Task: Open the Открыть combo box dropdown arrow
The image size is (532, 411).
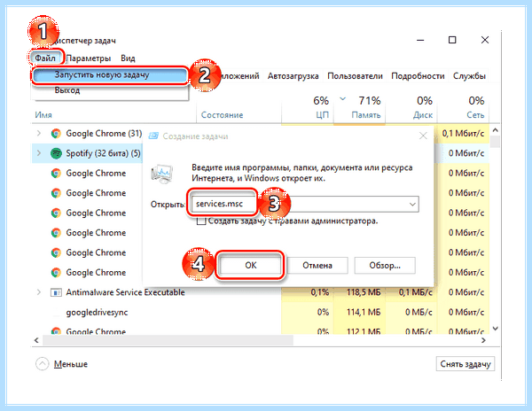Action: (412, 205)
